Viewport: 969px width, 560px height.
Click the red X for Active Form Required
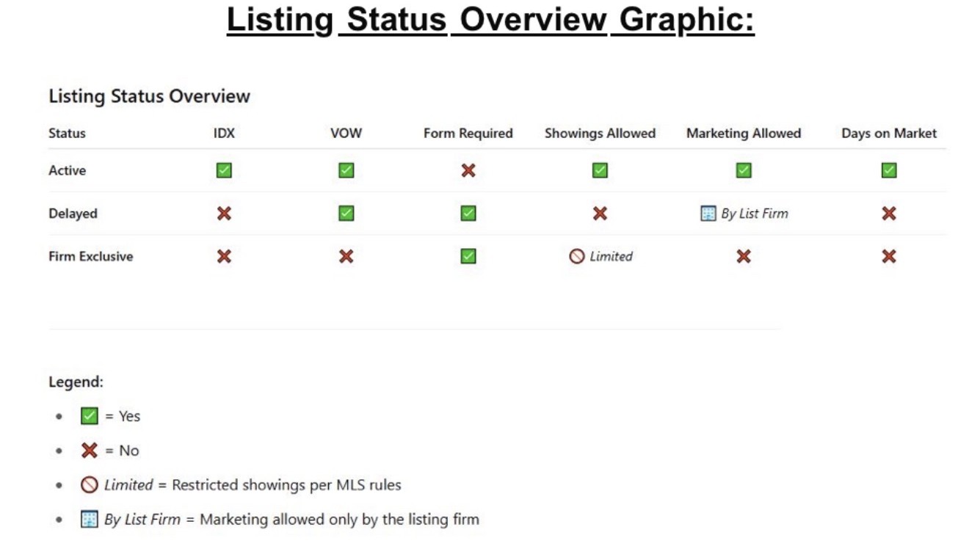pyautogui.click(x=468, y=170)
